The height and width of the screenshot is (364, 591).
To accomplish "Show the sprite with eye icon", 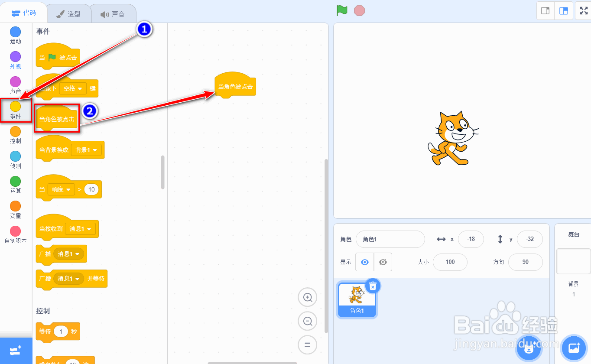I will [x=365, y=262].
